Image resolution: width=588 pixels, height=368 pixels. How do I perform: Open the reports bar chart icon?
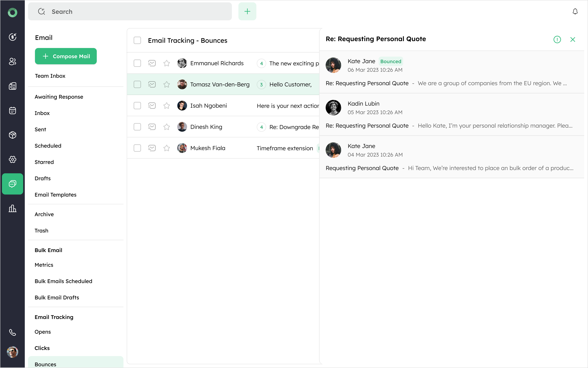[x=12, y=209]
